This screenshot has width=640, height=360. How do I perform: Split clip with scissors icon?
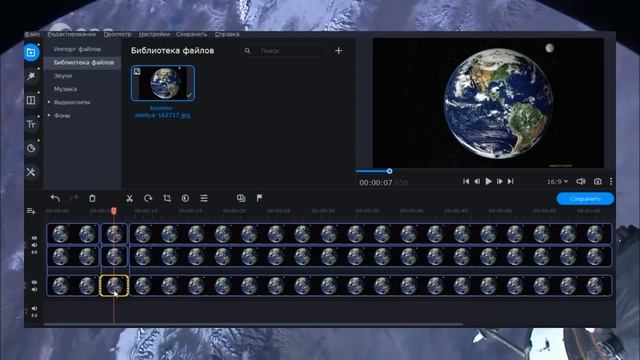129,198
